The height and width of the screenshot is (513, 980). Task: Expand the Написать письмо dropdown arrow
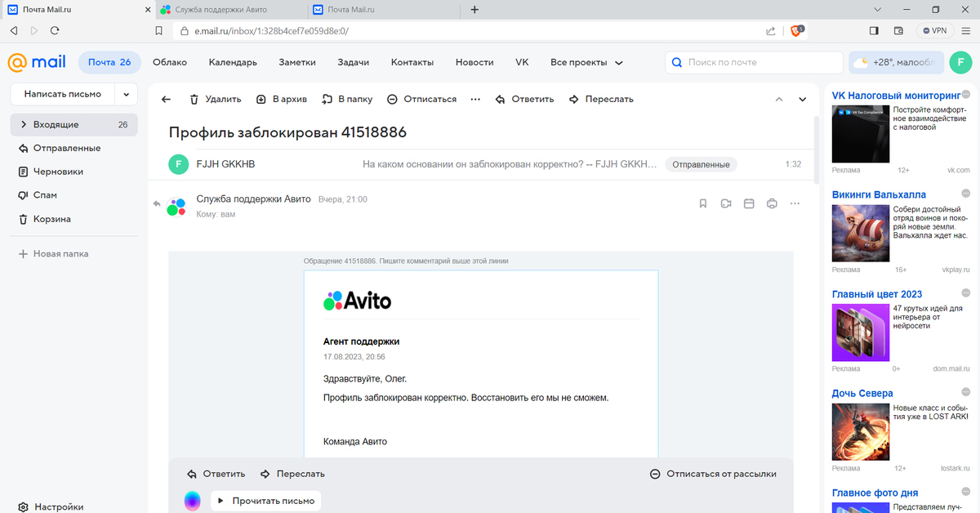tap(126, 94)
